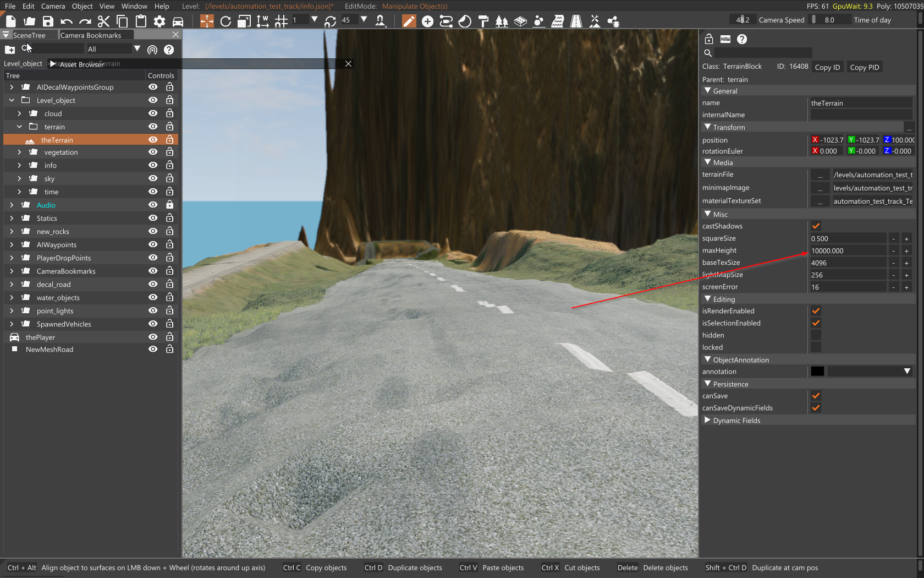Uncheck the castShadows checkbox
924x578 pixels.
click(x=816, y=226)
